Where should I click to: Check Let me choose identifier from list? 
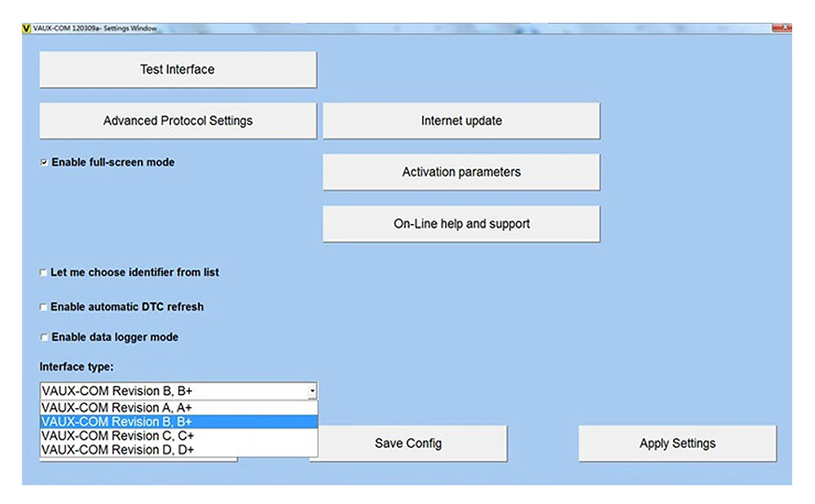point(43,273)
